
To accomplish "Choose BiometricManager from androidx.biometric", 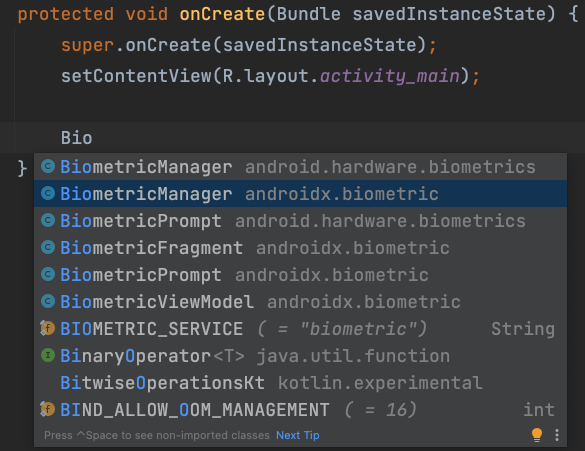I will pos(300,194).
